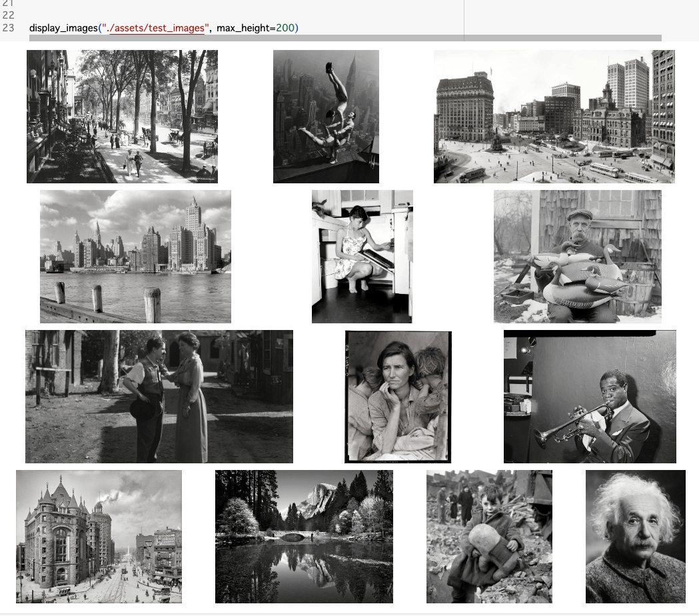Image resolution: width=699 pixels, height=616 pixels.
Task: Select the mountain reflected in river landscape
Action: pyautogui.click(x=304, y=537)
